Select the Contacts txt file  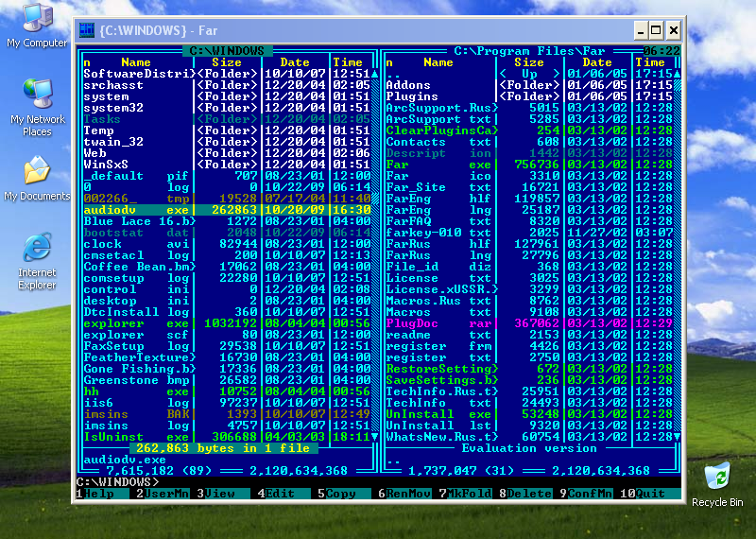tap(529, 142)
